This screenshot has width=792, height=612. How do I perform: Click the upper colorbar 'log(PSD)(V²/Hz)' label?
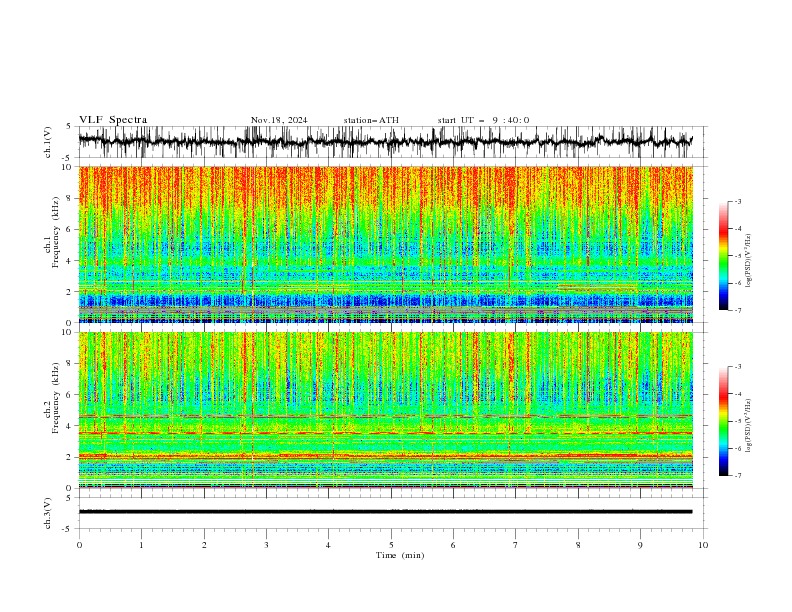[x=749, y=261]
